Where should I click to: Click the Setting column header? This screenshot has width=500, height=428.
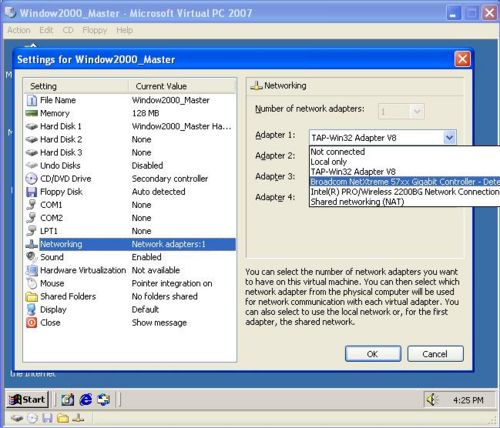click(76, 86)
